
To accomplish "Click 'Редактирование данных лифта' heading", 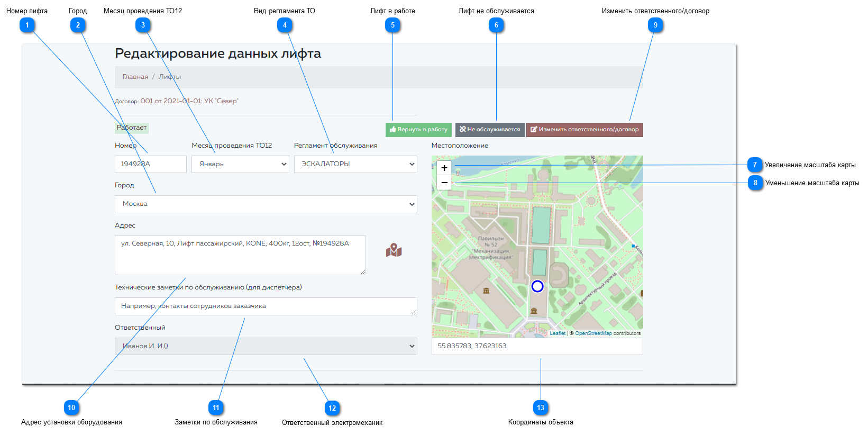I will point(218,53).
